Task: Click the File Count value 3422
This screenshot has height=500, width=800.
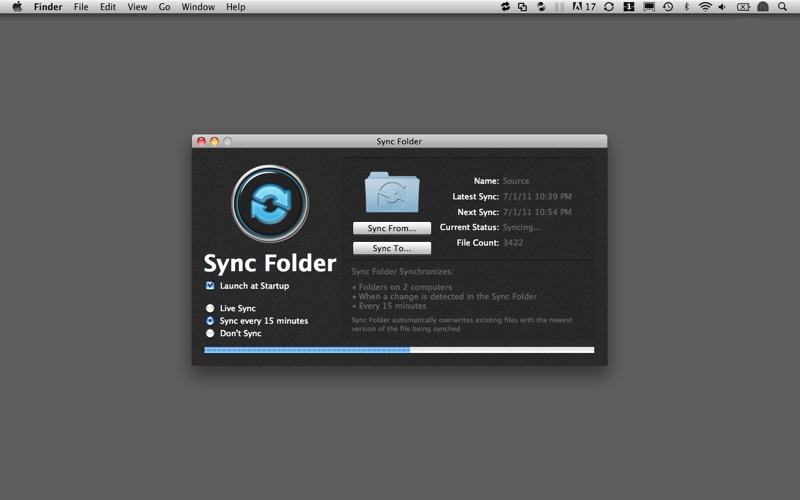Action: (x=513, y=243)
